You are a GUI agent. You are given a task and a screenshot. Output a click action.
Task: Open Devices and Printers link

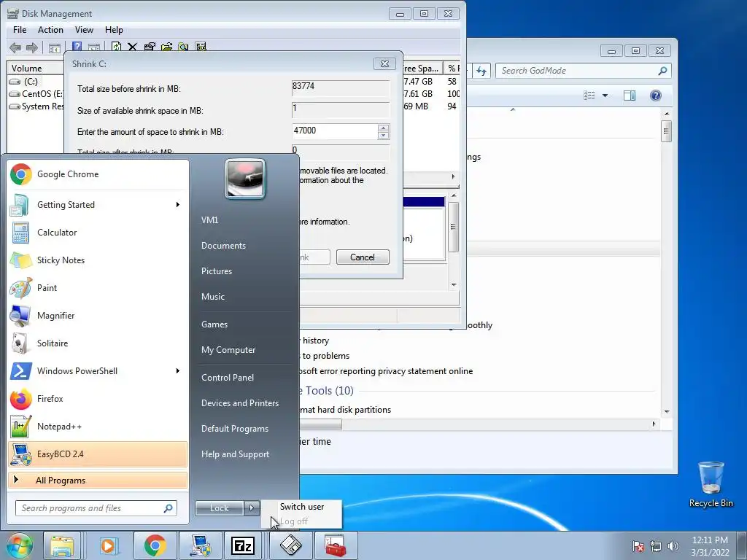click(239, 402)
